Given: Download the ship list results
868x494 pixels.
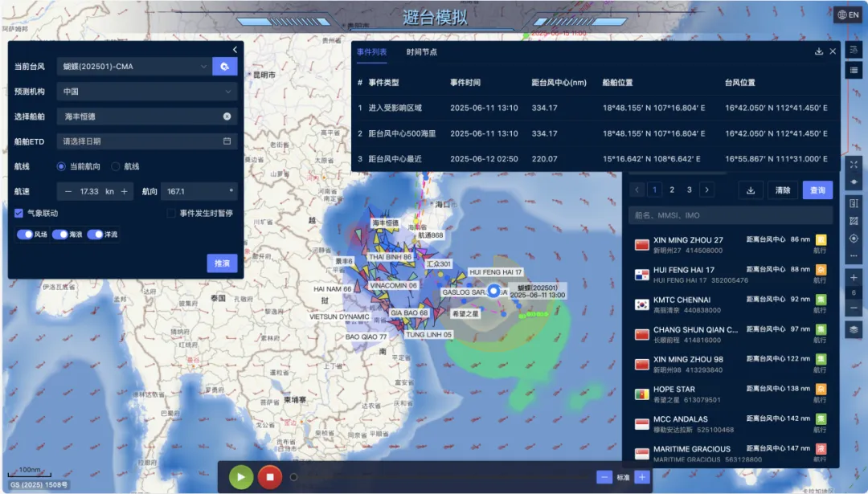Looking at the screenshot, I should (751, 190).
